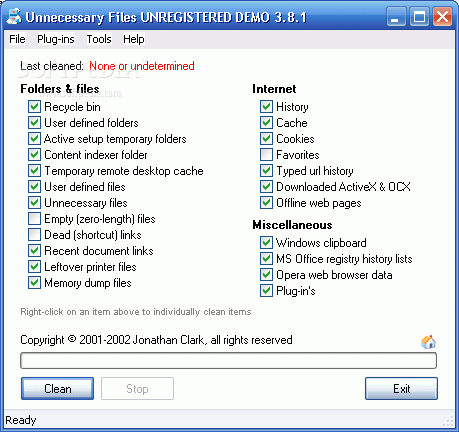Uncheck the Recycle bin checkbox
459x432 pixels.
click(x=34, y=107)
